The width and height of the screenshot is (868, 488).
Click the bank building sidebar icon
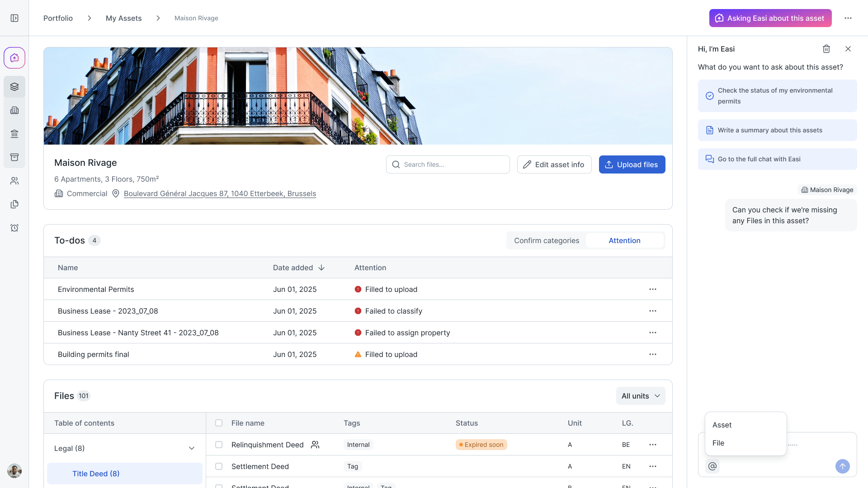pyautogui.click(x=14, y=134)
